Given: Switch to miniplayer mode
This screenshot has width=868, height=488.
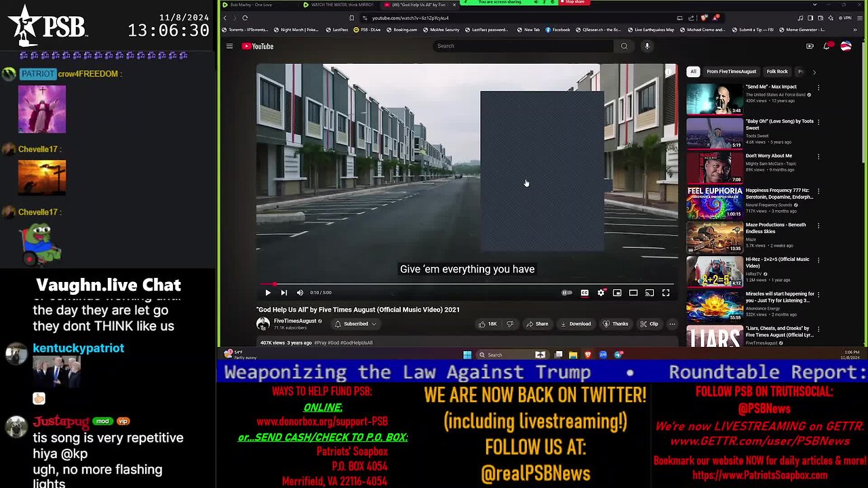Looking at the screenshot, I should 617,293.
